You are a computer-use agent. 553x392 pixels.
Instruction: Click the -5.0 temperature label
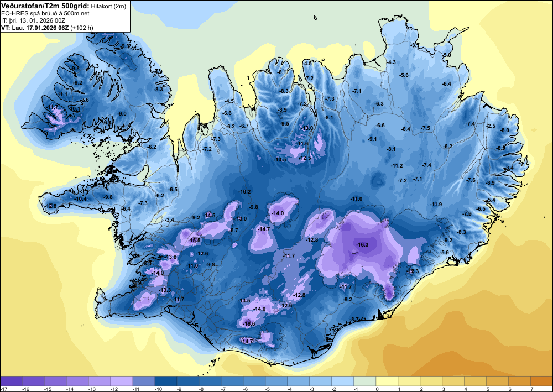click(446, 55)
